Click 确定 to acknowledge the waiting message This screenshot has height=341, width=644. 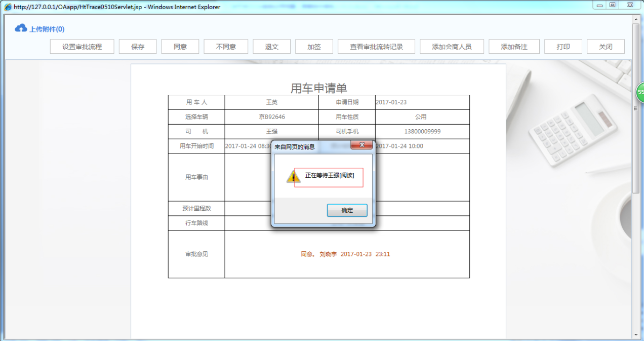pos(347,210)
